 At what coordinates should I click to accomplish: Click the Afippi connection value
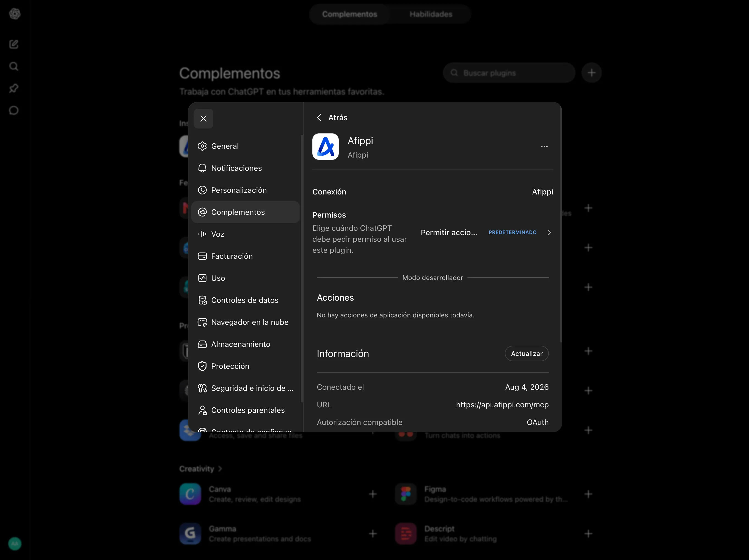[x=543, y=192]
